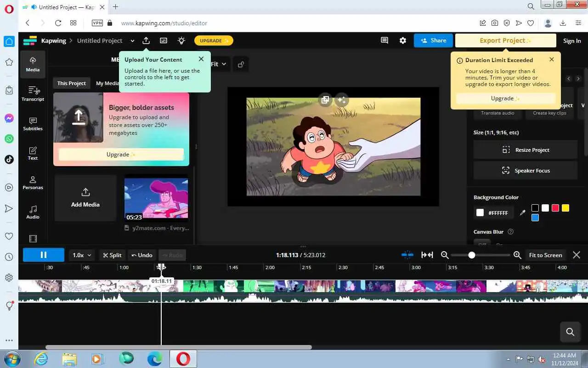Click Speaker Focus button
The width and height of the screenshot is (588, 368).
(x=526, y=170)
